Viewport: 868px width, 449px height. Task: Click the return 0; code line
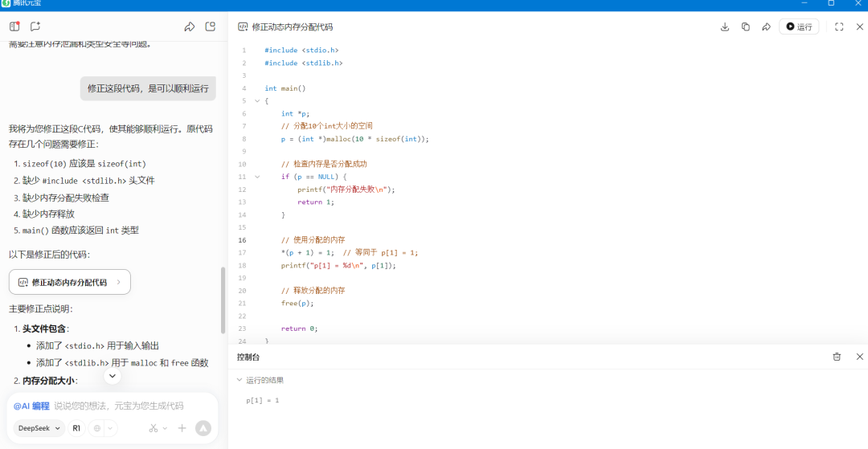point(300,329)
